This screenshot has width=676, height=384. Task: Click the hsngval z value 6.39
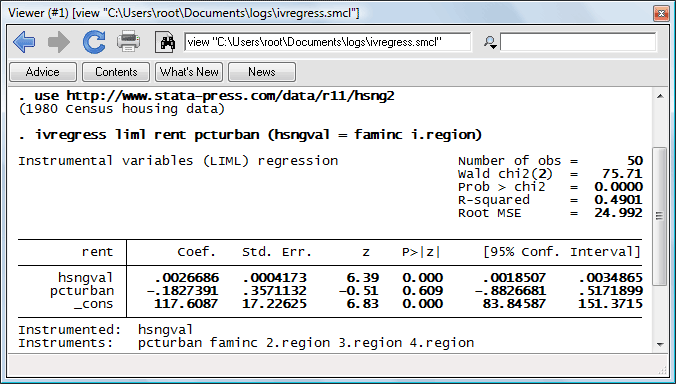pyautogui.click(x=363, y=278)
